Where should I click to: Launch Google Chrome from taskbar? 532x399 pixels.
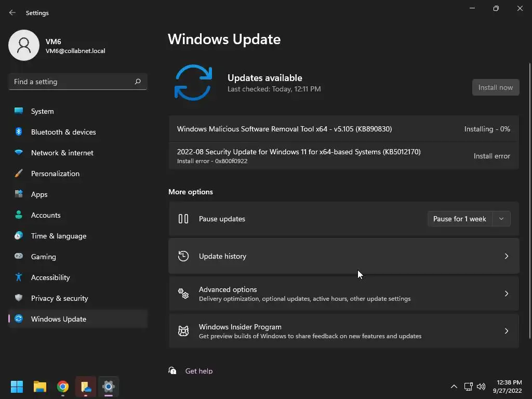coord(63,387)
